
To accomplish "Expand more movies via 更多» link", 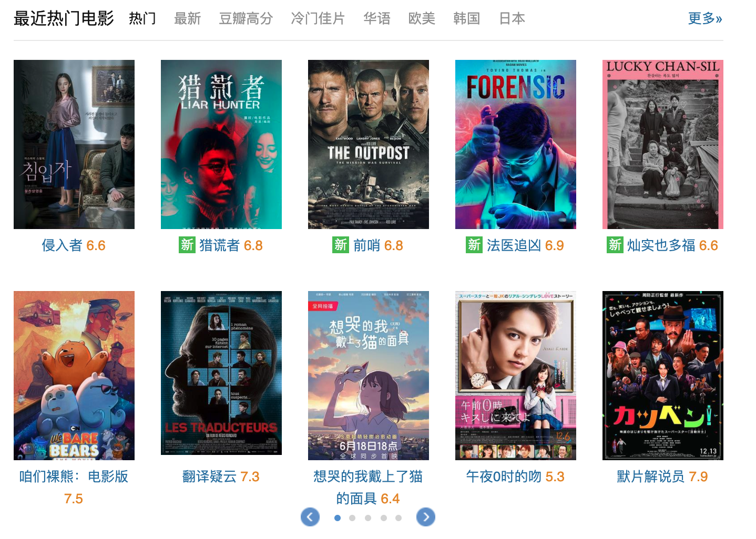I will pos(705,18).
